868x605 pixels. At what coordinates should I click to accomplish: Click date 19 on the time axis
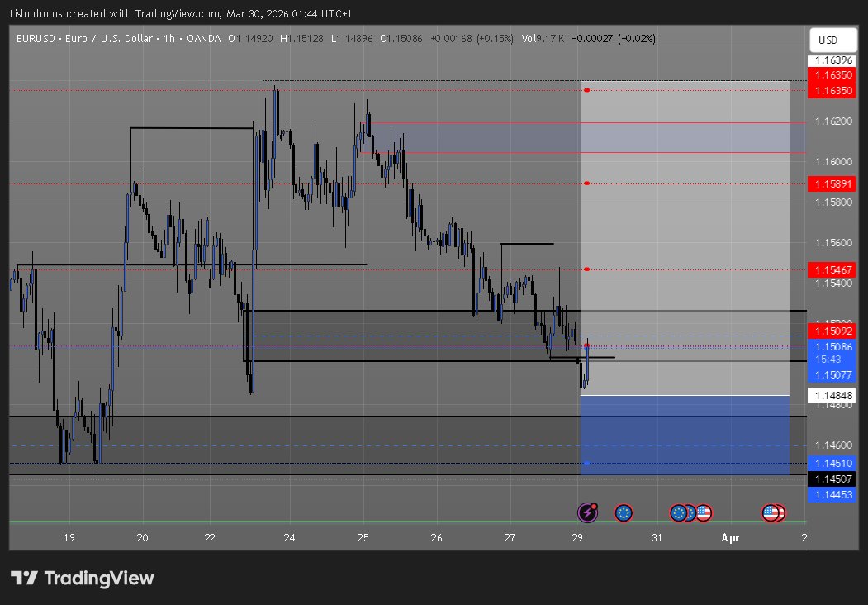(69, 537)
